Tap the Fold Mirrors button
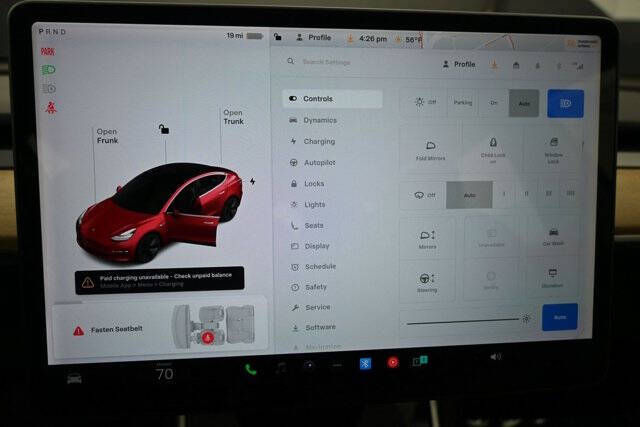 [430, 150]
